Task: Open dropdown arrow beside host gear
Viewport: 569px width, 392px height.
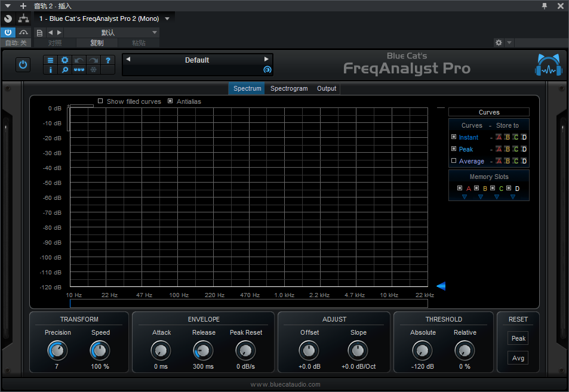Action: (x=509, y=43)
